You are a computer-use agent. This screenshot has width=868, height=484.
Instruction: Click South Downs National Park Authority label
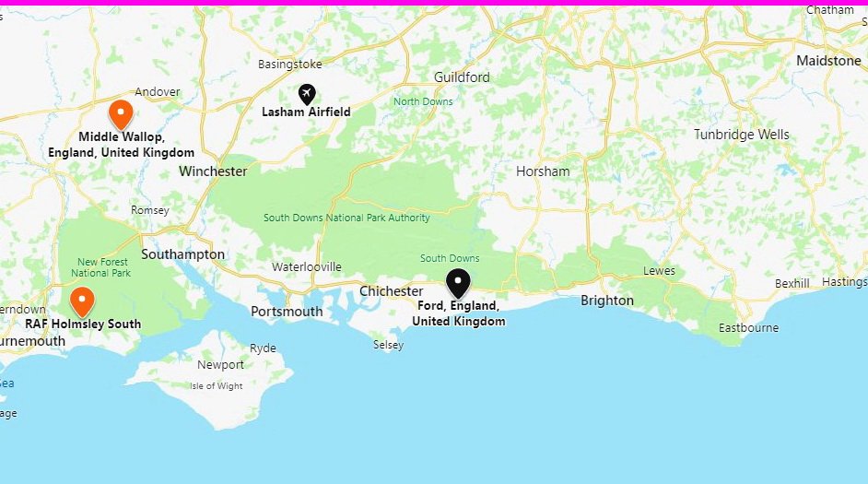346,218
